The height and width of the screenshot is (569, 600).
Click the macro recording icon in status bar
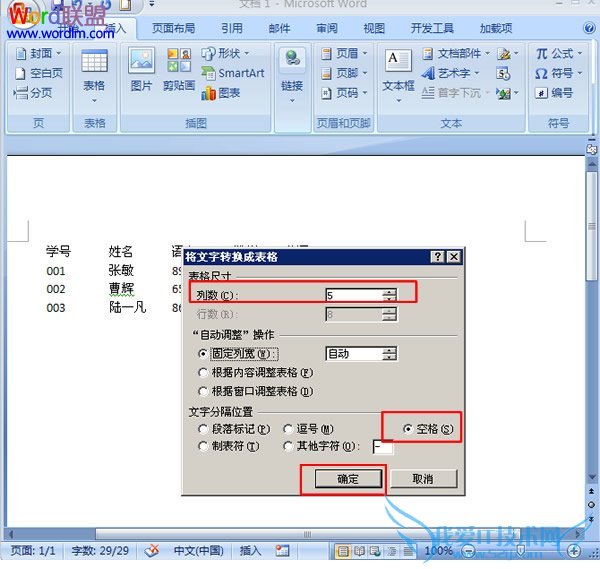(282, 551)
